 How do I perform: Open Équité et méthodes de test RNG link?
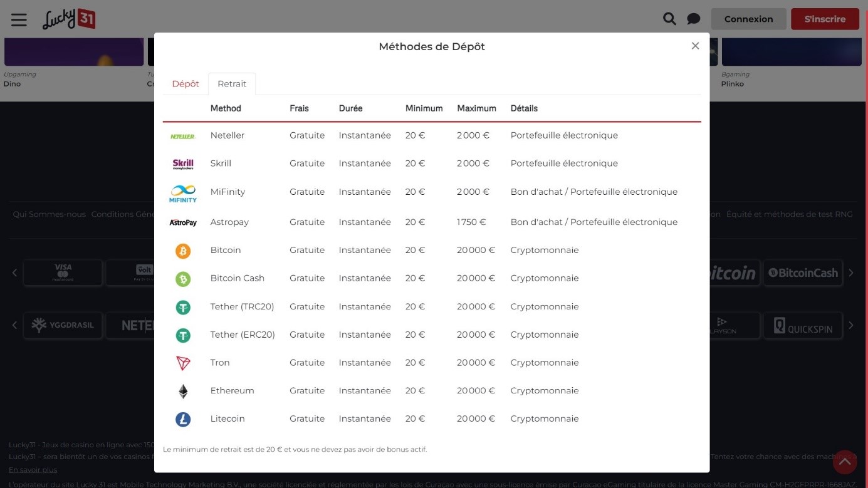[790, 214]
